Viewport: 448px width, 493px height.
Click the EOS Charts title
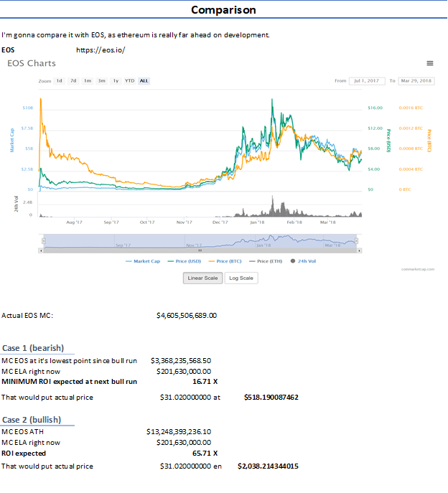32,63
